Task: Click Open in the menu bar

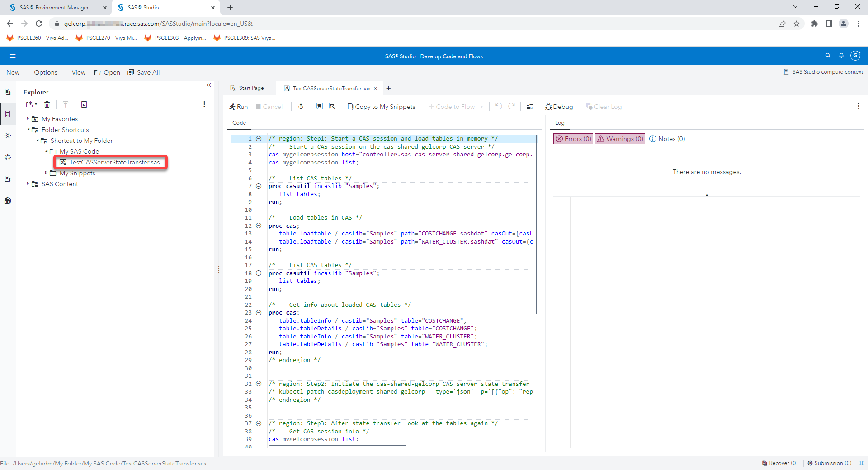Action: [107, 72]
